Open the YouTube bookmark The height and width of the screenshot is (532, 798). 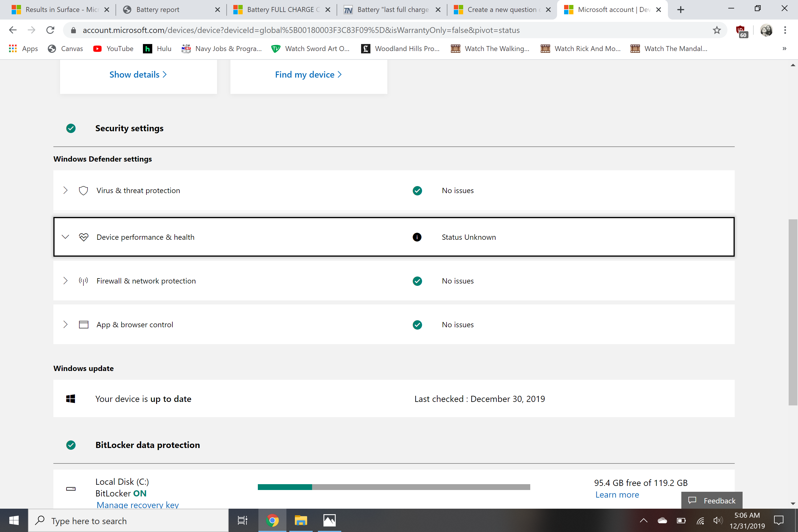coord(113,48)
